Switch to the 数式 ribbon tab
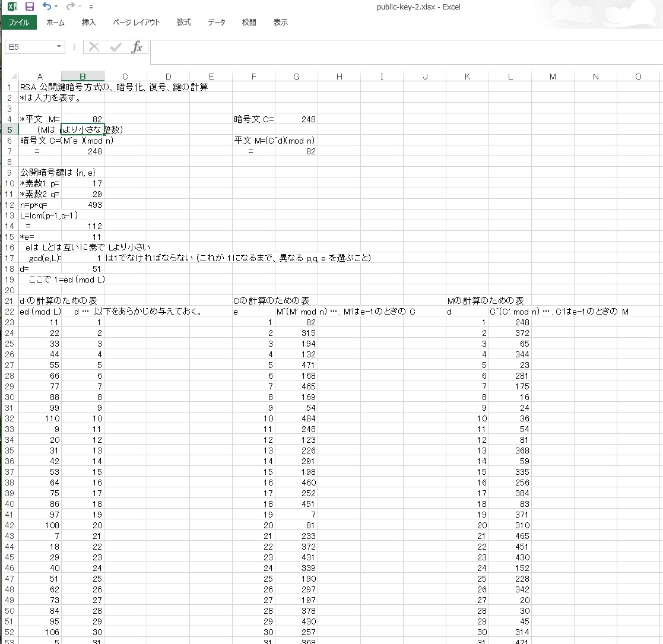This screenshot has height=644, width=663. (x=184, y=23)
